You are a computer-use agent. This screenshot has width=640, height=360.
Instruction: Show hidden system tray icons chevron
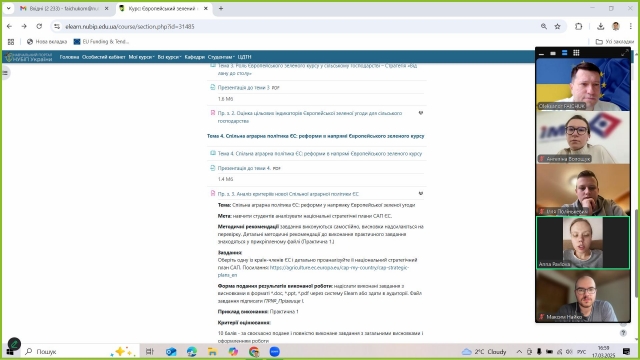point(519,351)
